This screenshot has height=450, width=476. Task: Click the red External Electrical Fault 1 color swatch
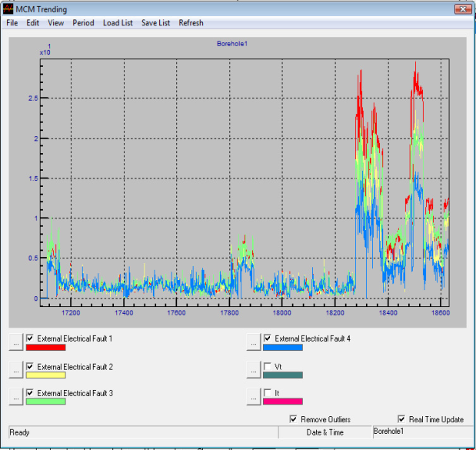(x=46, y=348)
